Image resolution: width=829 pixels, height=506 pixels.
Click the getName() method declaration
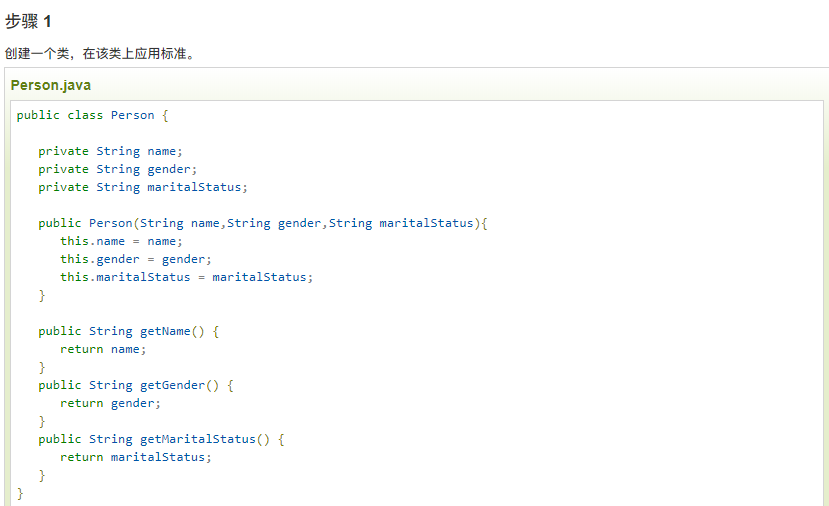[128, 331]
